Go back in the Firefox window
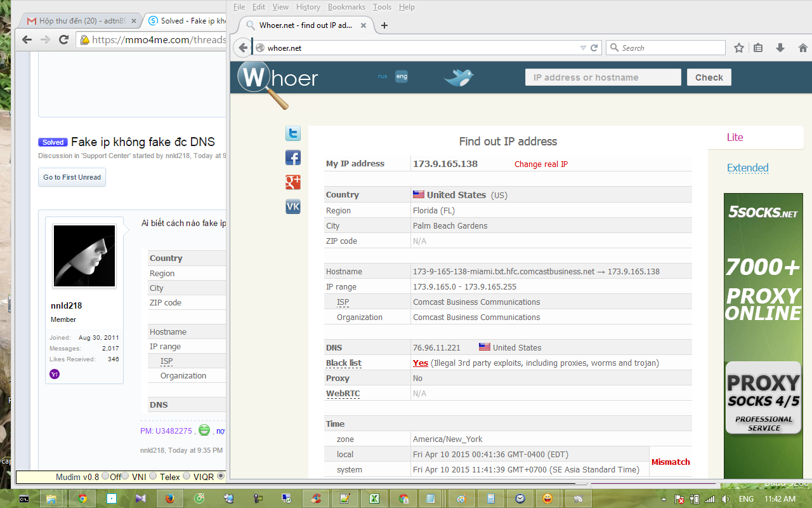812x508 pixels. pyautogui.click(x=242, y=48)
